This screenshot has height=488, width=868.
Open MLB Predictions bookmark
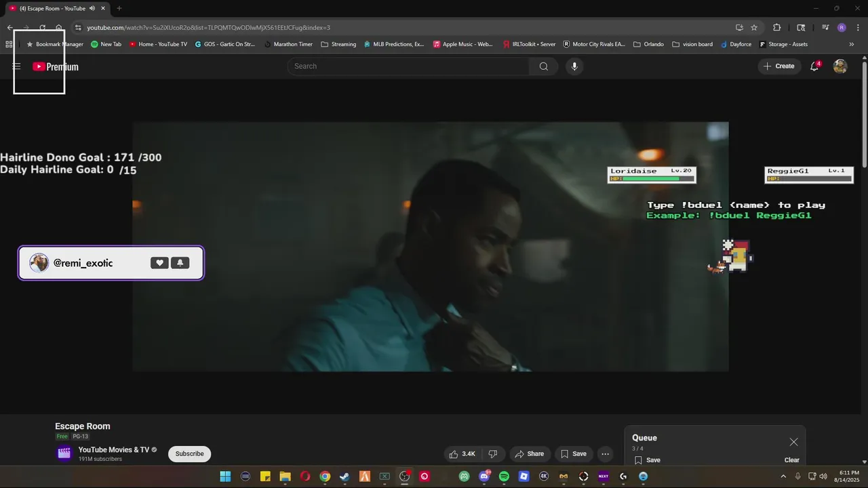[x=394, y=44]
